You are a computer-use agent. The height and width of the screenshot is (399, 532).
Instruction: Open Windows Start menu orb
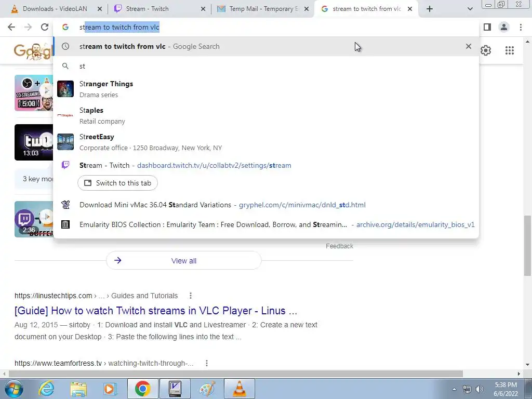coord(14,389)
